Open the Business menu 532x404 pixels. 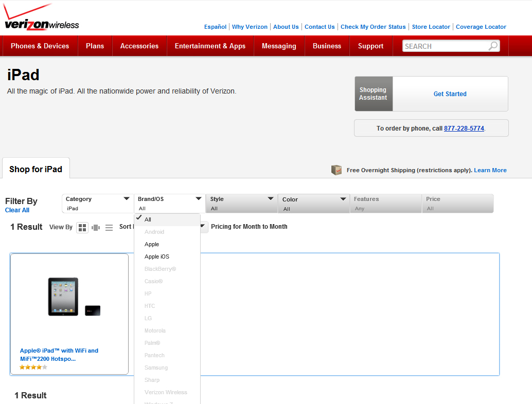[327, 46]
